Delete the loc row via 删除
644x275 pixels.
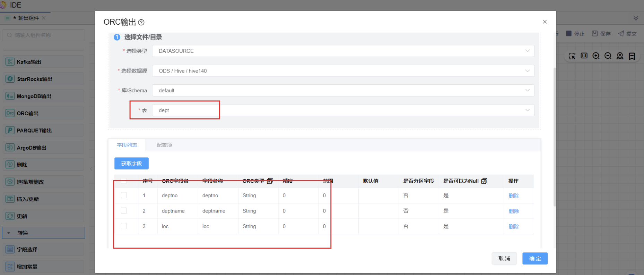(x=514, y=226)
